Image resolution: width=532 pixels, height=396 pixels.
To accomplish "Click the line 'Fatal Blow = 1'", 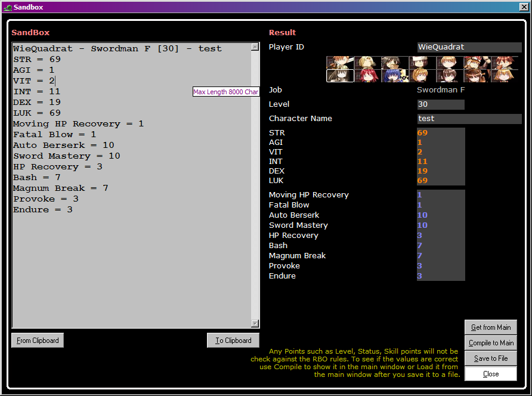I will coord(55,134).
